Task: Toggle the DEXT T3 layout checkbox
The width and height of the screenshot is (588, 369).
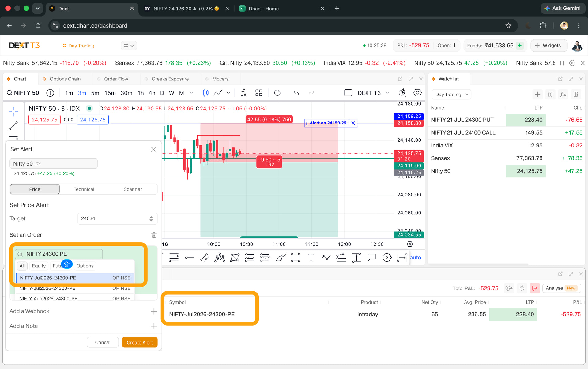Action: tap(348, 93)
